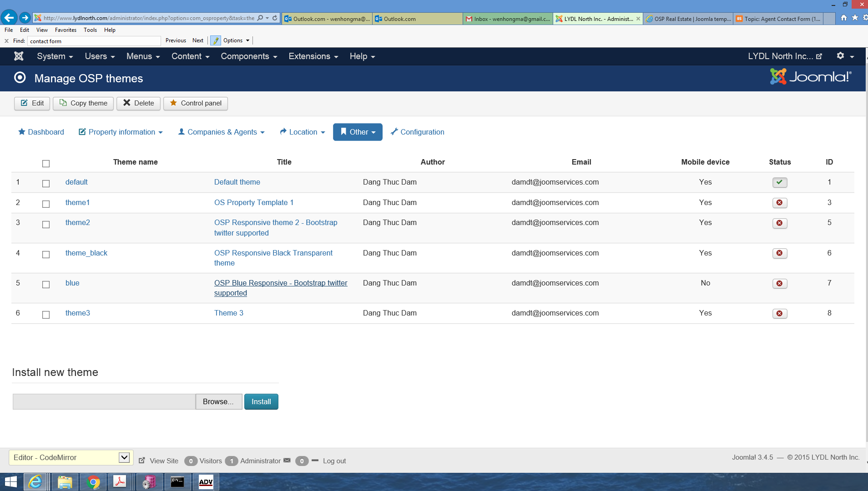Image resolution: width=868 pixels, height=491 pixels.
Task: Check the box for the blue theme
Action: click(x=46, y=284)
